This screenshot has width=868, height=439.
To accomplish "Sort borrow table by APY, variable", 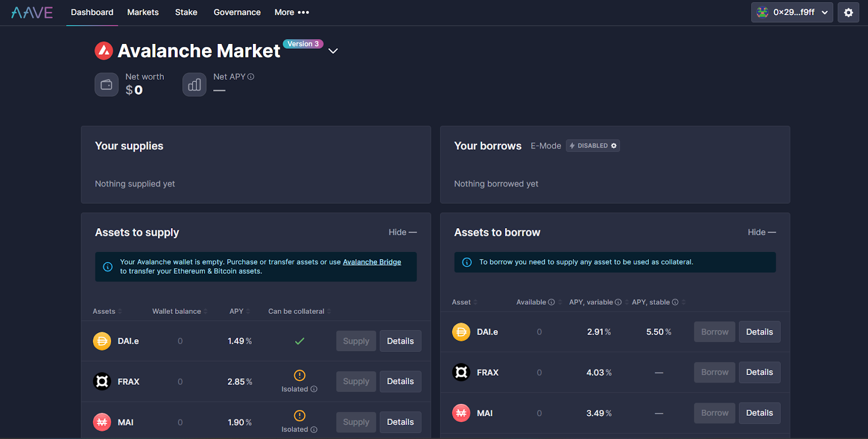I will pos(599,302).
